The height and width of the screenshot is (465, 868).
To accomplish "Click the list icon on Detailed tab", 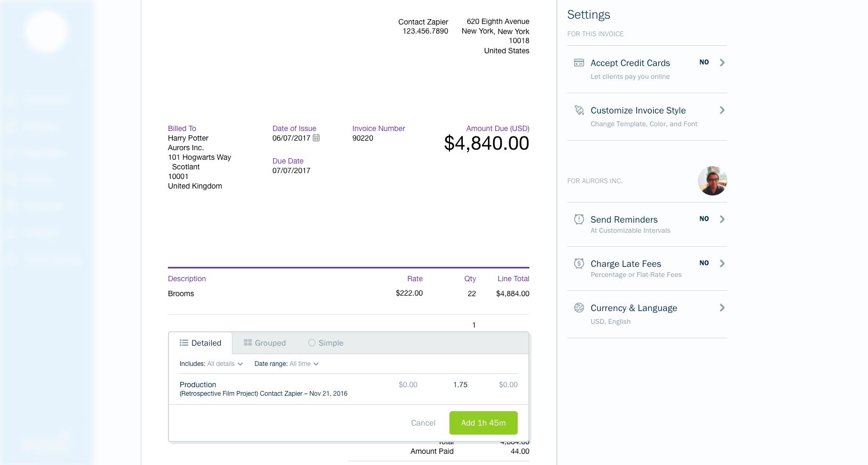I will tap(184, 343).
